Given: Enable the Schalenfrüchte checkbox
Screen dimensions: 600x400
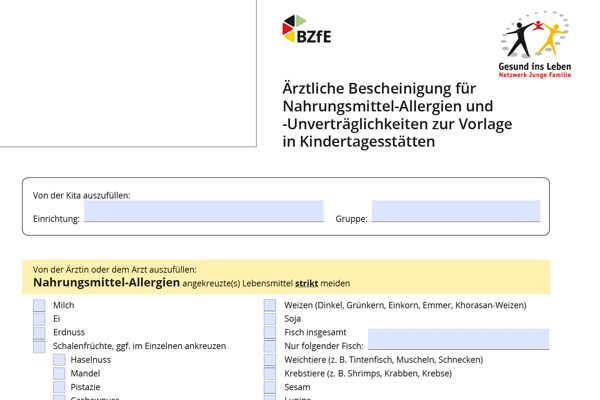Looking at the screenshot, I should click(39, 346).
